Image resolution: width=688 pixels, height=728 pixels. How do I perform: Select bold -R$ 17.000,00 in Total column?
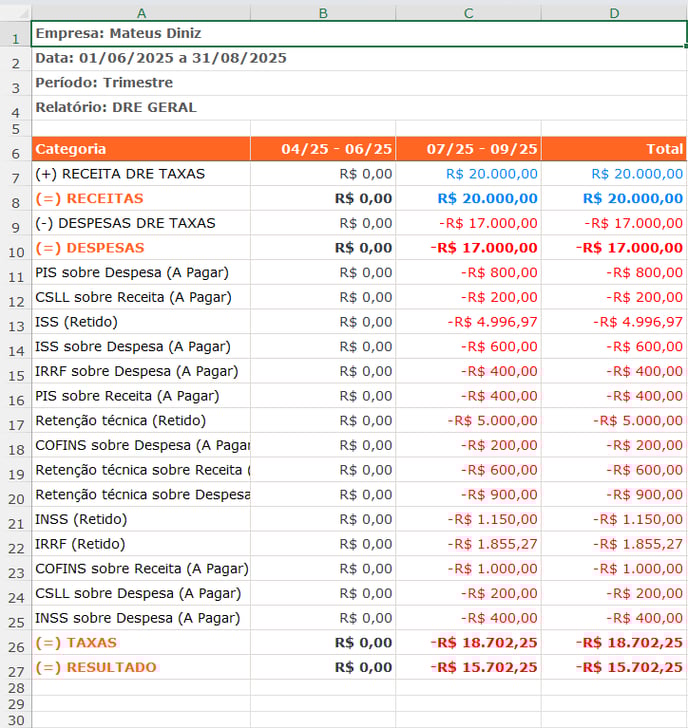(614, 247)
